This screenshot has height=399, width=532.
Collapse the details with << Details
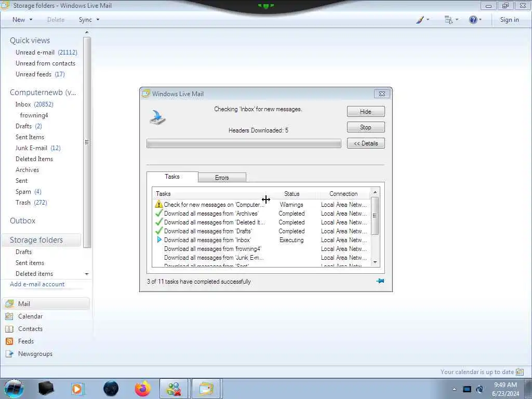point(366,143)
